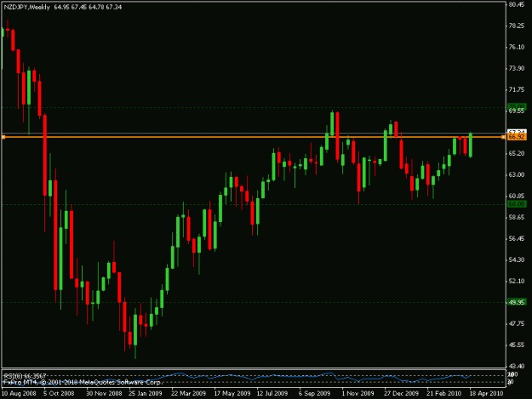Click the left anchor handle of orange line
The image size is (532, 399).
pyautogui.click(x=3, y=137)
